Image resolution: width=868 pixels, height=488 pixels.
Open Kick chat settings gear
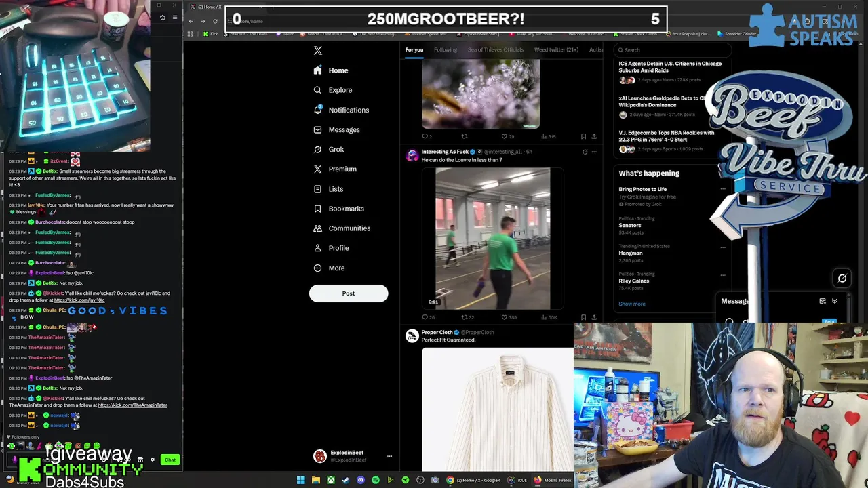pos(153,460)
